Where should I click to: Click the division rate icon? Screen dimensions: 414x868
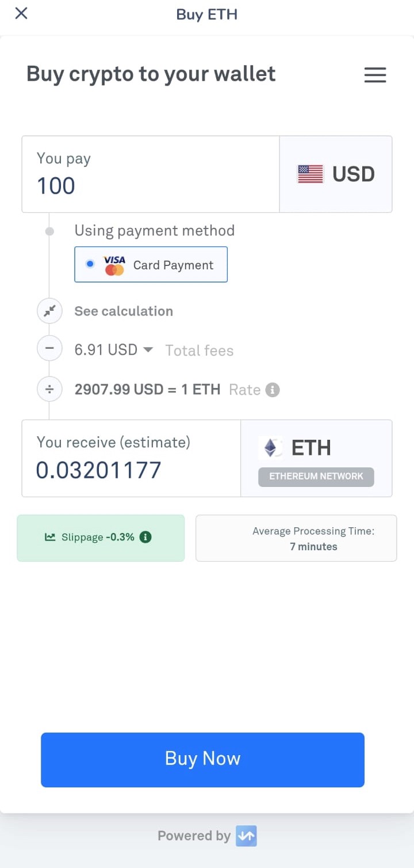coord(49,390)
